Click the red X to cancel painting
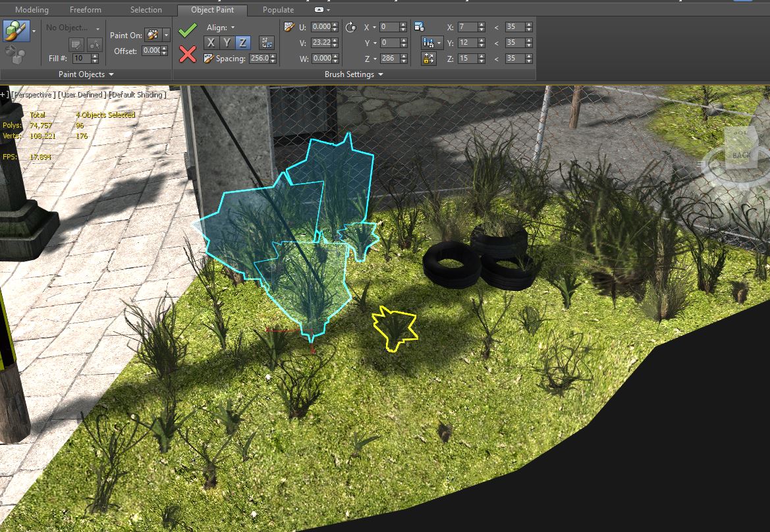 point(188,54)
